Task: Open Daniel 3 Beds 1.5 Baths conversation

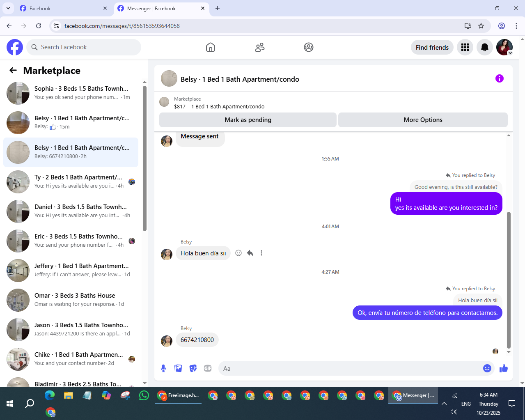Action: [71, 211]
